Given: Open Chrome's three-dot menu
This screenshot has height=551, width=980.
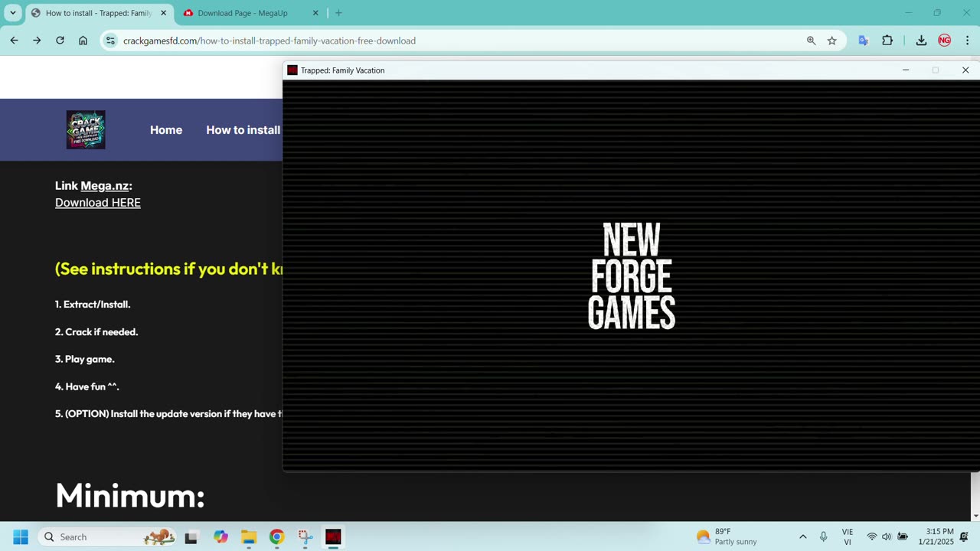Looking at the screenshot, I should (967, 41).
